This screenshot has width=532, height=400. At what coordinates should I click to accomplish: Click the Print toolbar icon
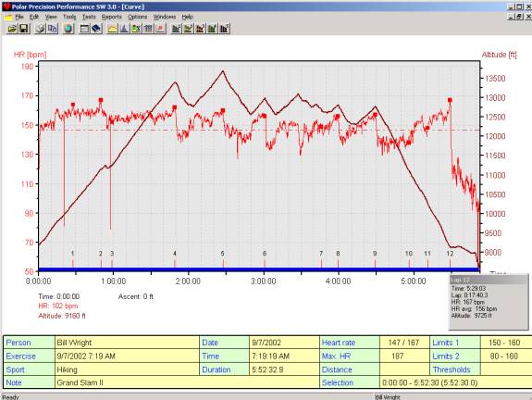pyautogui.click(x=40, y=29)
